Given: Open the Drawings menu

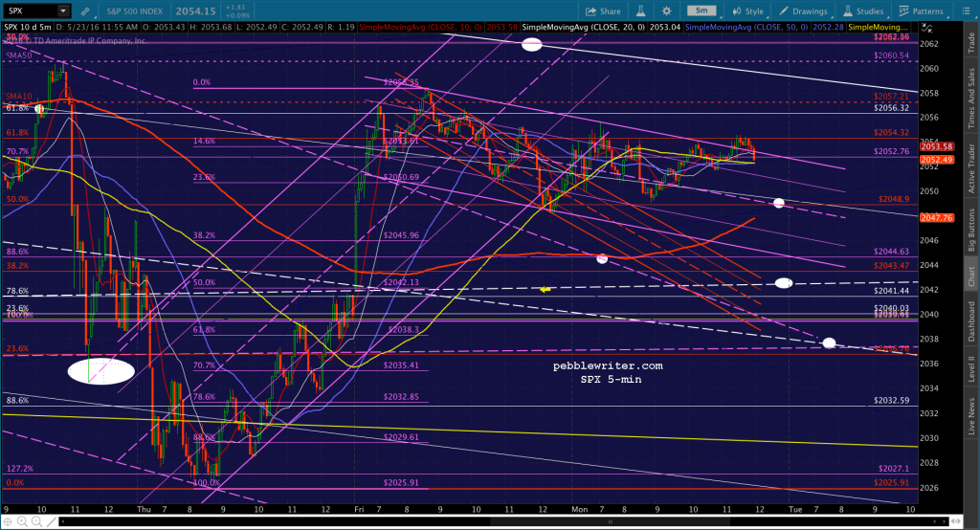Looking at the screenshot, I should click(x=803, y=11).
